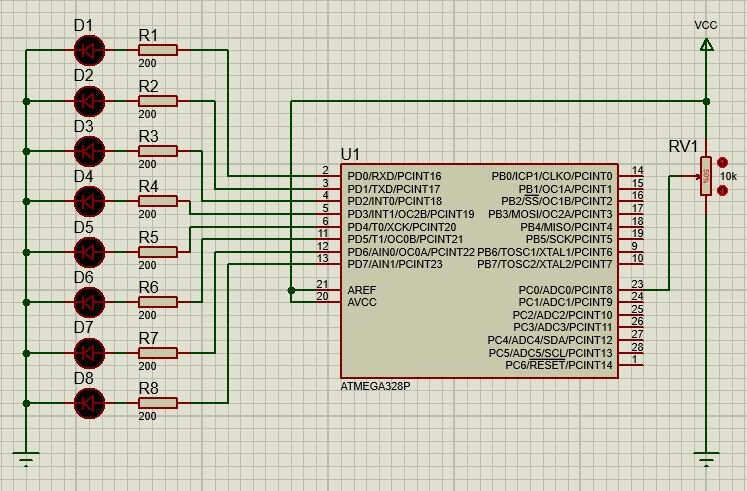Click the junction dot on the VCC line

pyautogui.click(x=707, y=101)
